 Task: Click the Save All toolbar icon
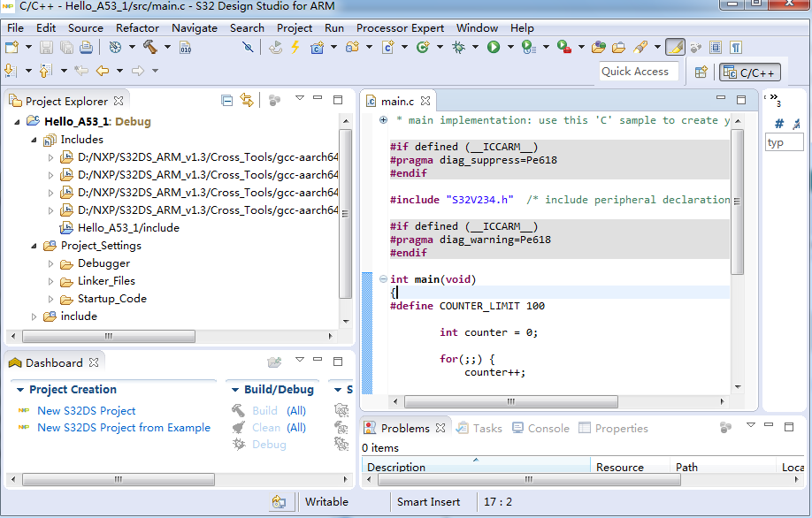pos(66,48)
